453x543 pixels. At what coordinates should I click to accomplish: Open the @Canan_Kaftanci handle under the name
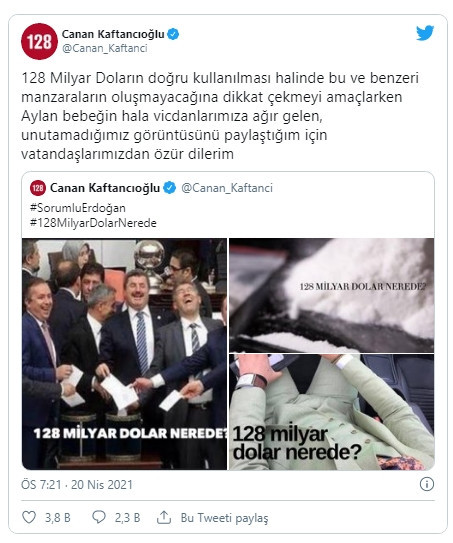(x=105, y=48)
